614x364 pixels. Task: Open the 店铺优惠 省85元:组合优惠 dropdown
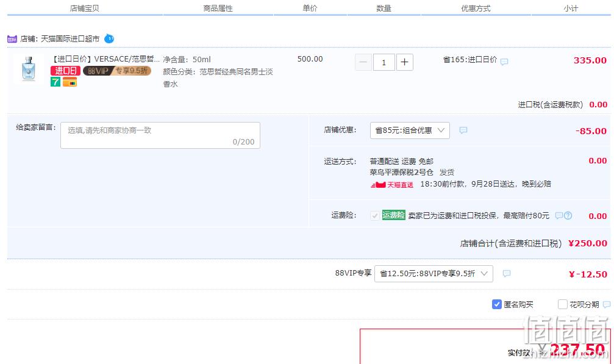click(x=410, y=130)
